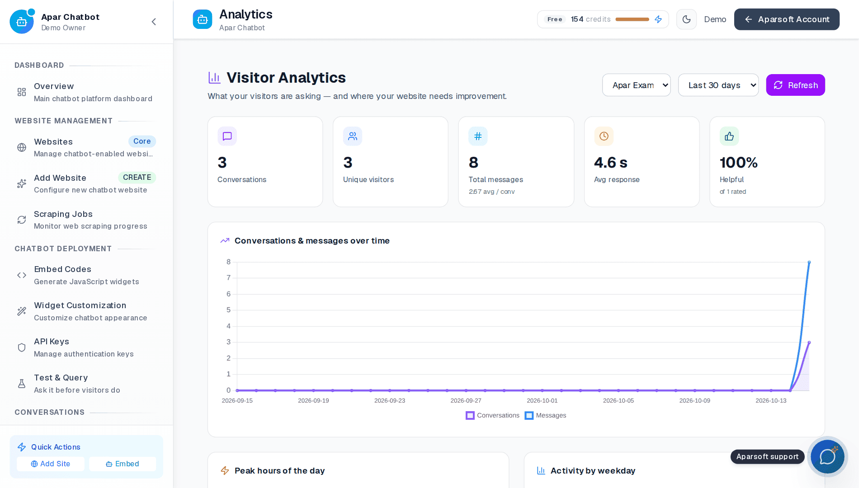
Task: Click the Embed quick action button
Action: coord(123,464)
